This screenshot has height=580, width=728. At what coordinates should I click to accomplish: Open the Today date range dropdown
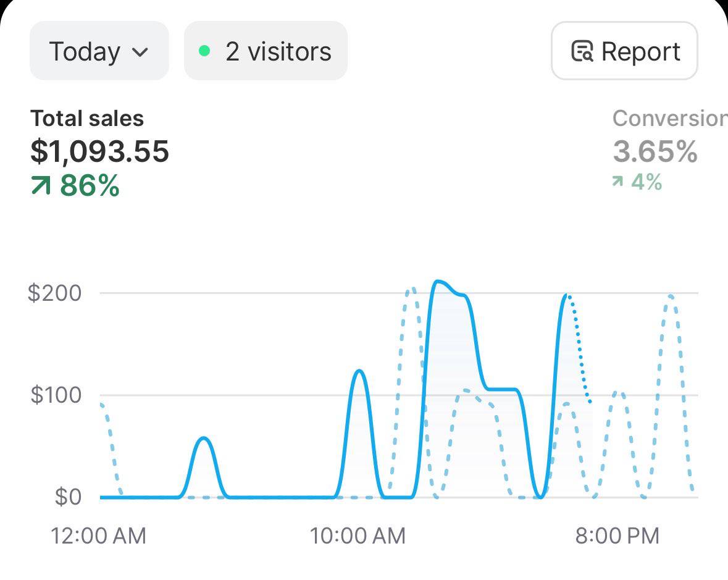click(x=99, y=51)
